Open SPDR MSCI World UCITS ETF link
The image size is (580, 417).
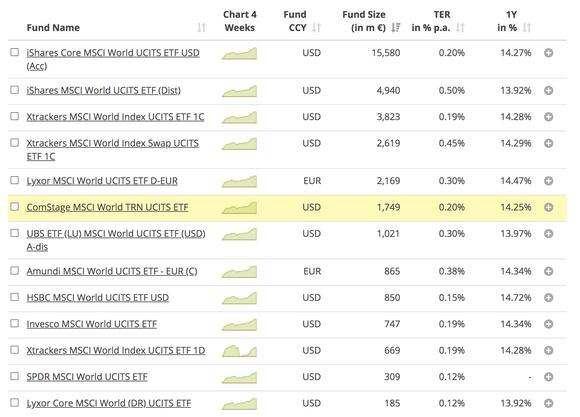pyautogui.click(x=87, y=377)
